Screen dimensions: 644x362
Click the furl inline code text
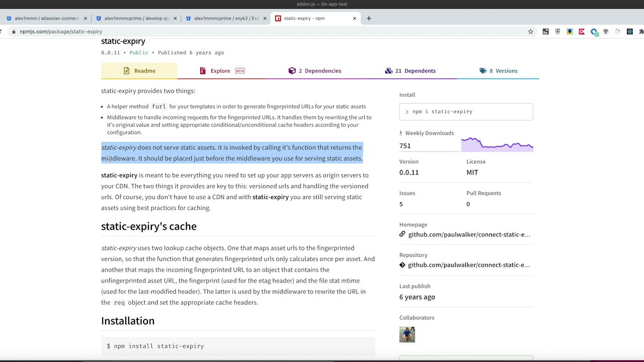[159, 107]
